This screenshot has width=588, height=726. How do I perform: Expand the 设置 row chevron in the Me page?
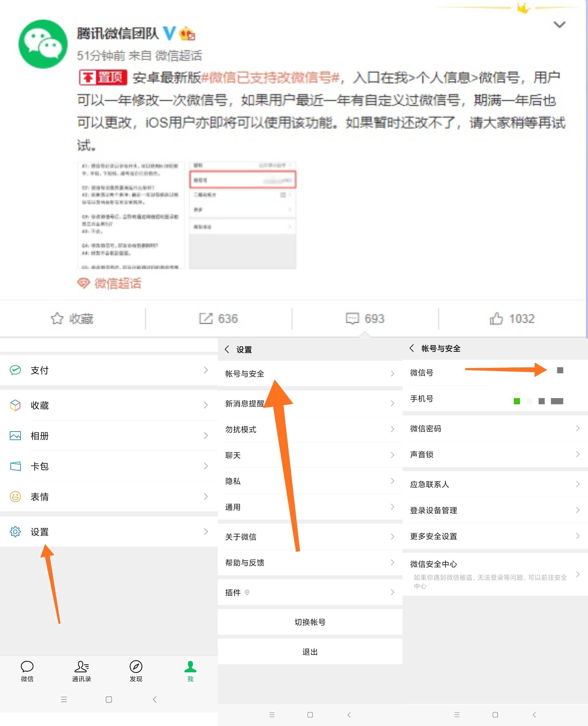pos(205,531)
